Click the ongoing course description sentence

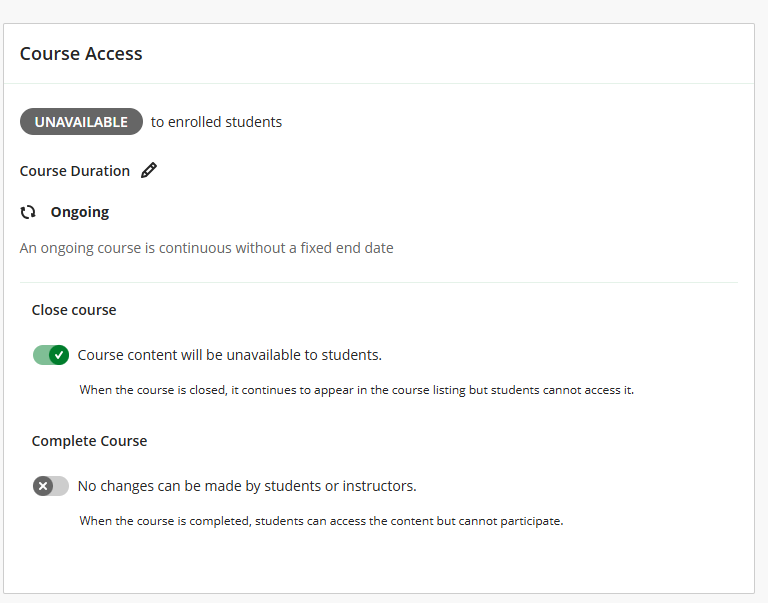point(206,248)
